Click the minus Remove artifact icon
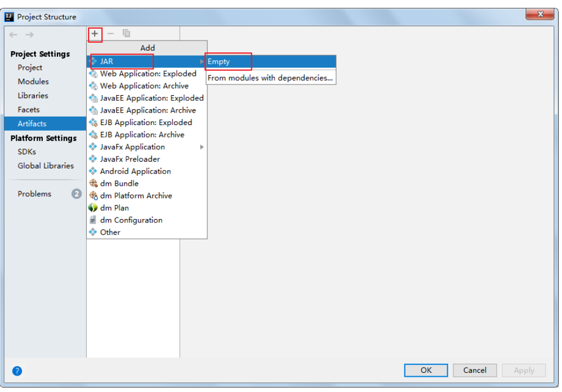562x392 pixels. 110,34
